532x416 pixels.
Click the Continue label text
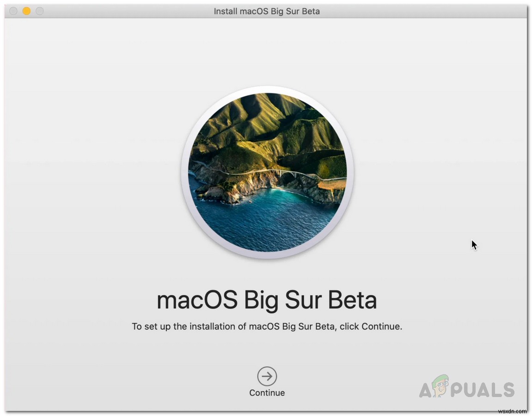pos(267,392)
